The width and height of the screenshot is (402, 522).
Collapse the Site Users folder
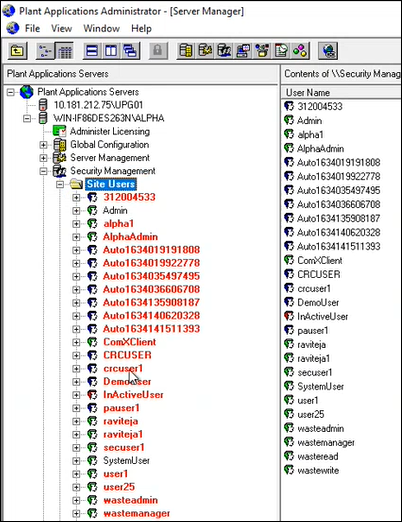[60, 184]
